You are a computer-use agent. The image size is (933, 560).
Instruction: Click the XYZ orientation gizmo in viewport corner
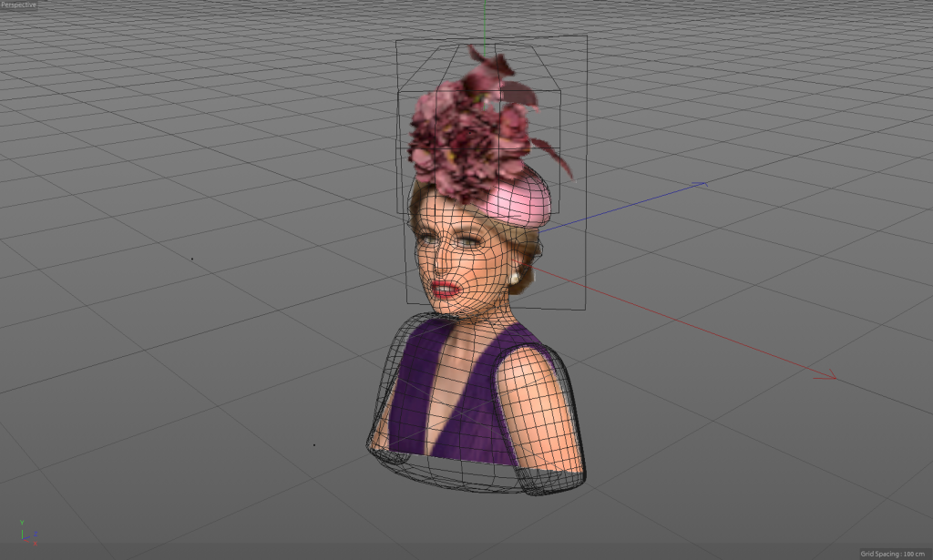click(x=28, y=534)
